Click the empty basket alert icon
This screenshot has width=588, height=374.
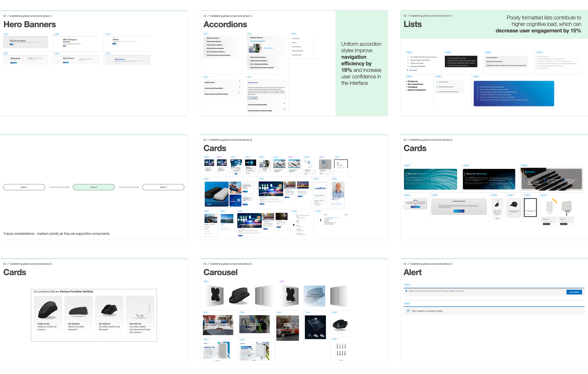click(x=408, y=311)
